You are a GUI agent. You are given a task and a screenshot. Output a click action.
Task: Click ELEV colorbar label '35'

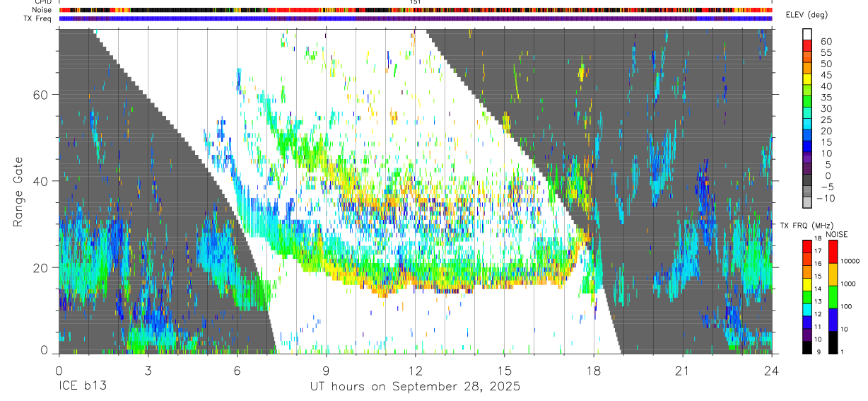coord(825,98)
